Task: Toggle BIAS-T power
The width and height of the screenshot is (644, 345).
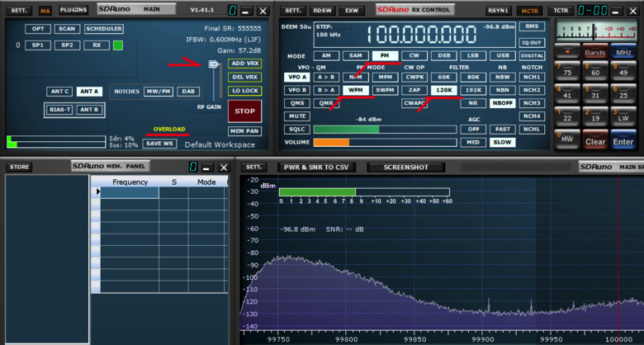Action: tap(60, 110)
